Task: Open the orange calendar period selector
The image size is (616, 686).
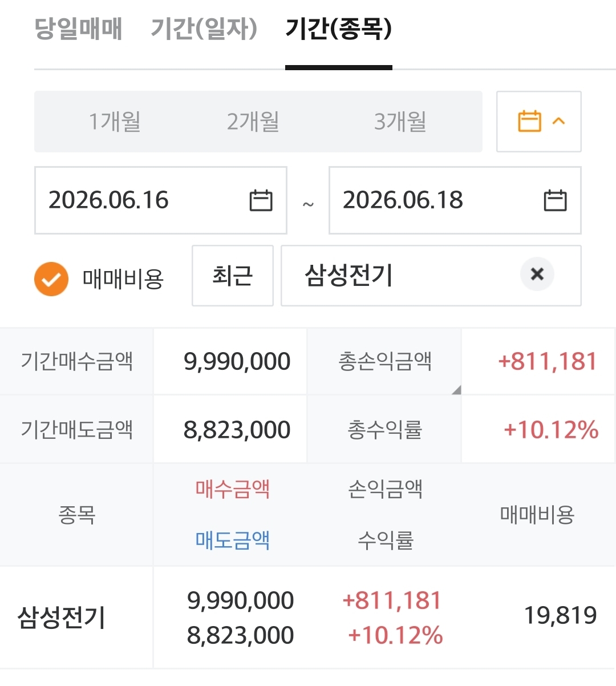Action: click(x=529, y=121)
